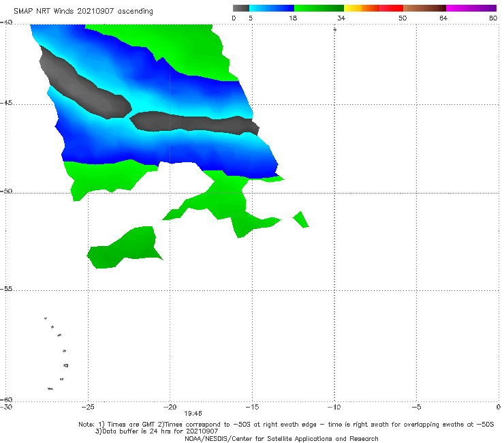Click the credit "NOAA/NESDIS/Center for Satellite Applications and Research"

click(281, 439)
